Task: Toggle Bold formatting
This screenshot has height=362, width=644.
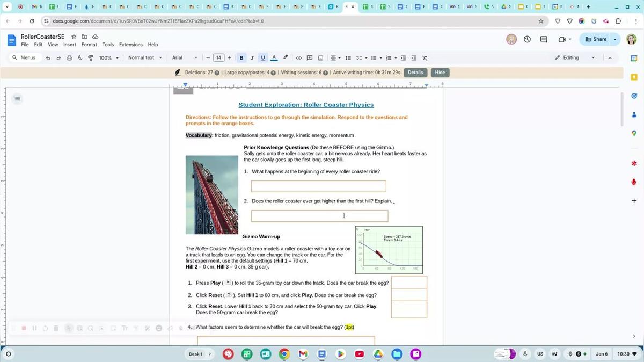Action: coord(241,58)
